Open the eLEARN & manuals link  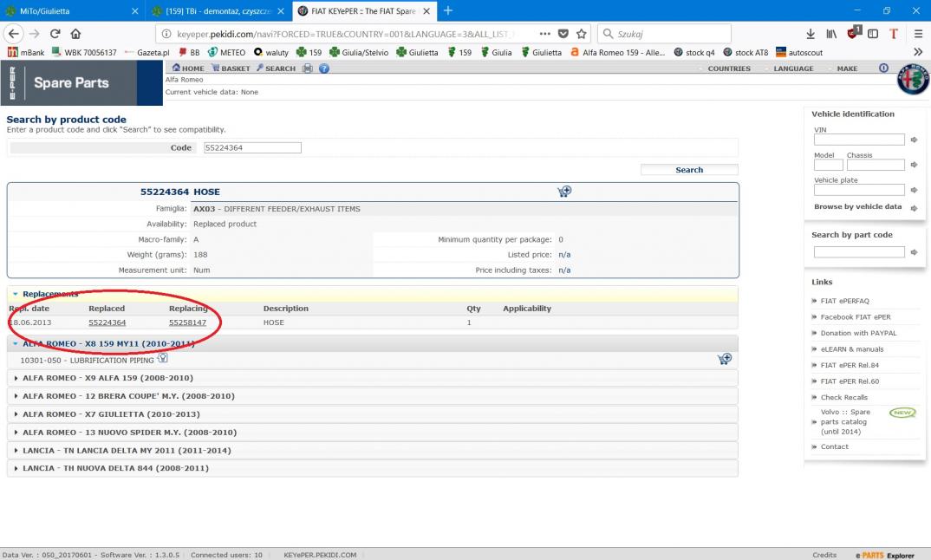point(852,349)
